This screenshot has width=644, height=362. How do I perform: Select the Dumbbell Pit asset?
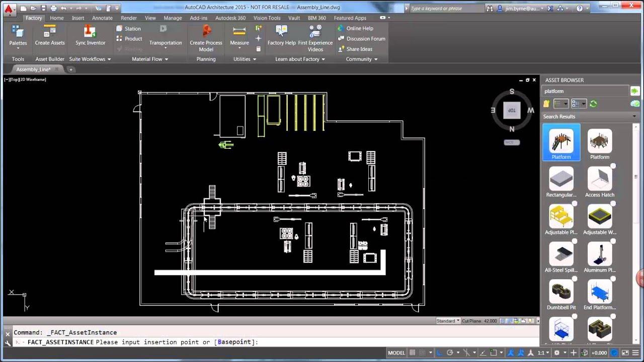(x=561, y=294)
